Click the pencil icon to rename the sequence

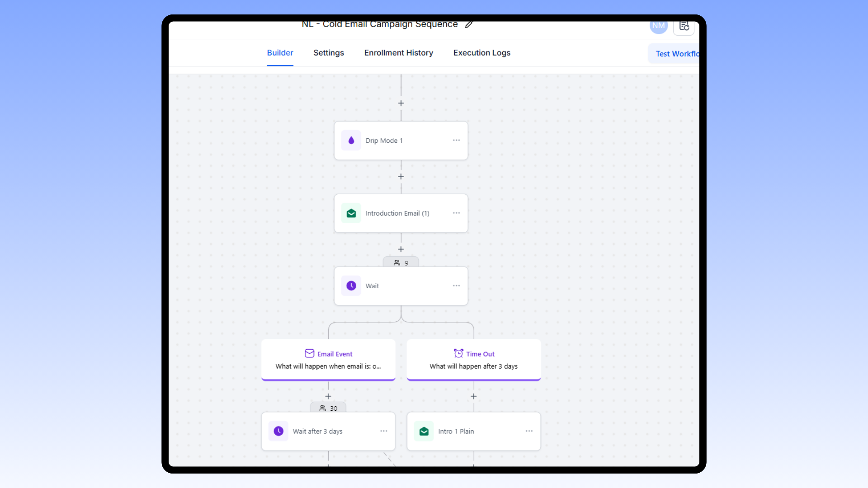[x=469, y=24]
